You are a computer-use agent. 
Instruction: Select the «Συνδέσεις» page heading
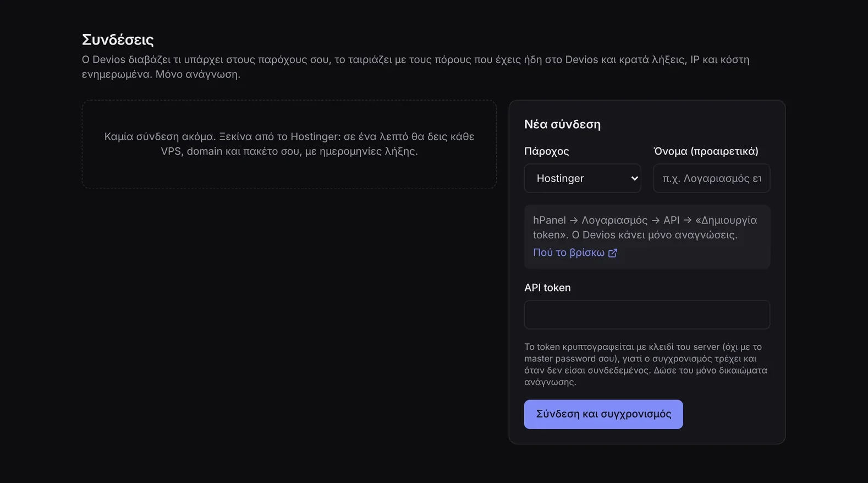click(x=118, y=40)
